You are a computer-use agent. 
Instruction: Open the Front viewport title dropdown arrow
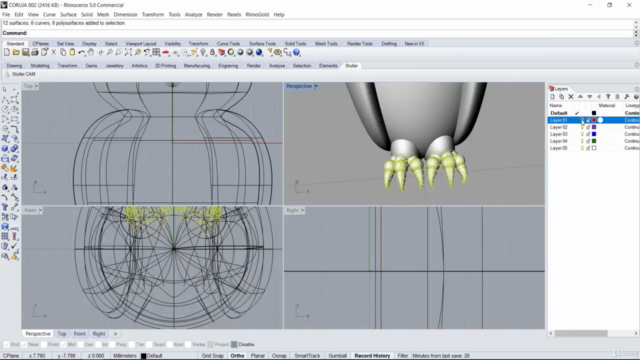click(x=40, y=210)
